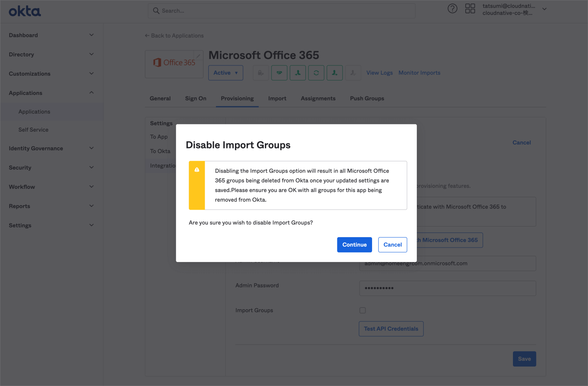The image size is (588, 386).
Task: Click the apps grid icon in the header
Action: click(470, 8)
